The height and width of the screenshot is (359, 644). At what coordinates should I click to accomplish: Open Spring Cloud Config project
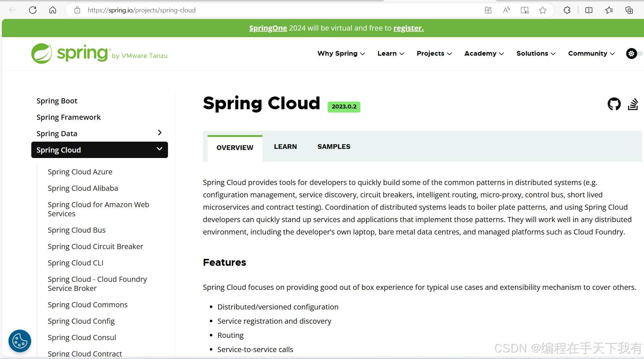[81, 321]
